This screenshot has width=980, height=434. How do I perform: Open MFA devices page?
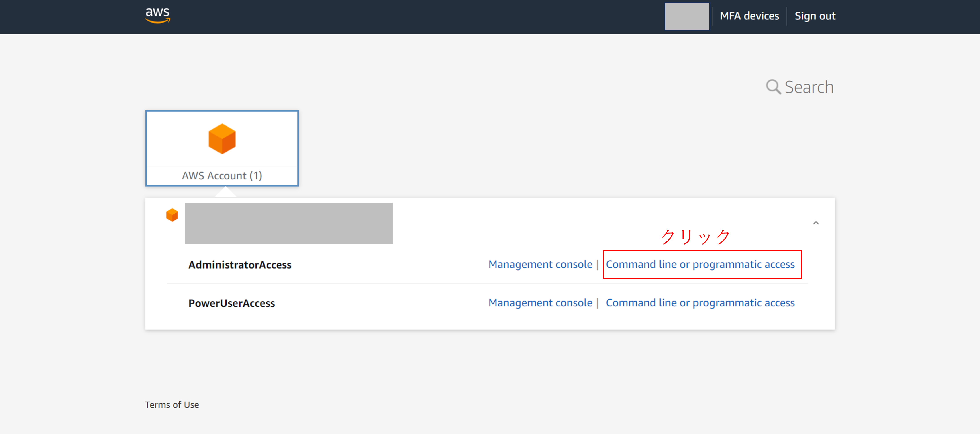[x=749, y=16]
